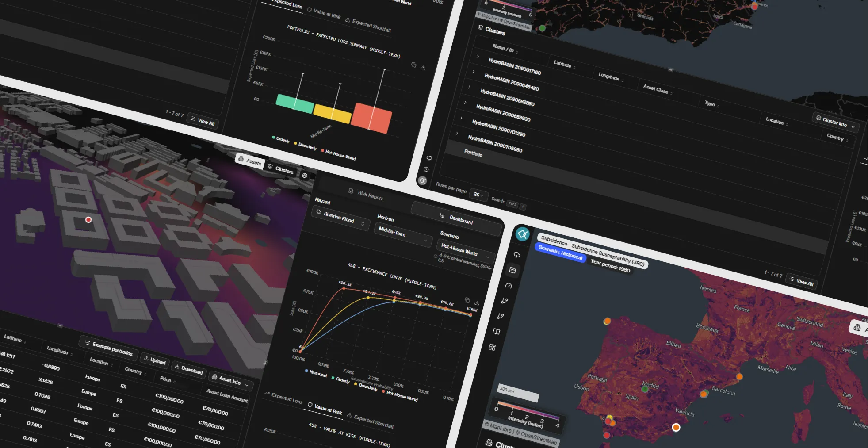
Task: Click the Search field above the clusters table
Action: coord(514,203)
